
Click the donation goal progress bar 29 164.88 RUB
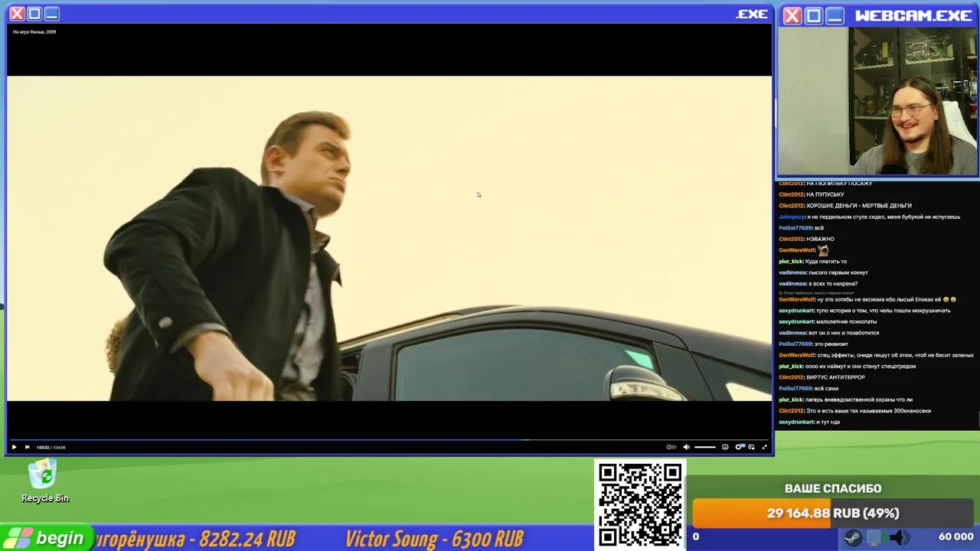(x=833, y=514)
